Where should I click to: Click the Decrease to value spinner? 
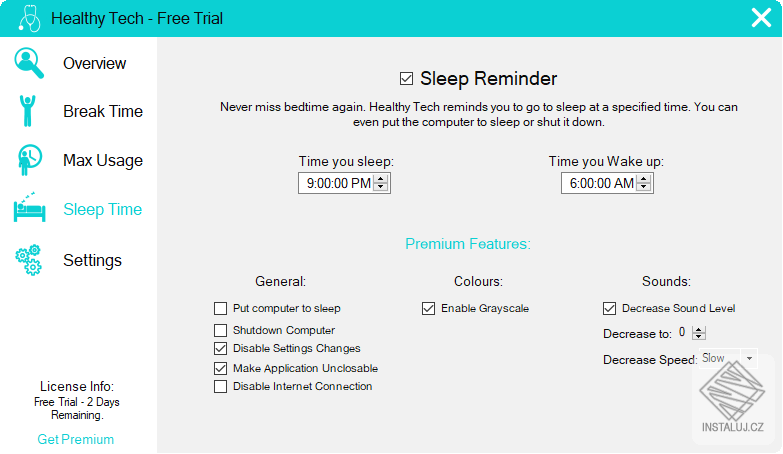[x=698, y=333]
